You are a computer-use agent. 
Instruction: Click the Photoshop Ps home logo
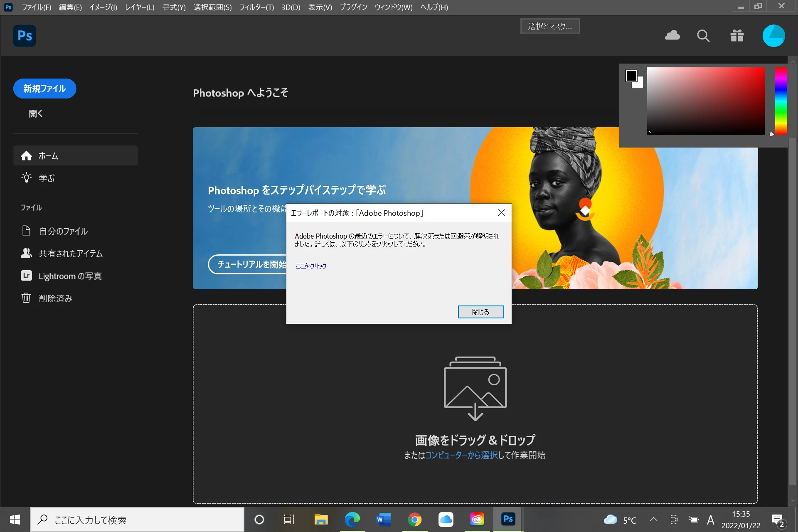(25, 36)
